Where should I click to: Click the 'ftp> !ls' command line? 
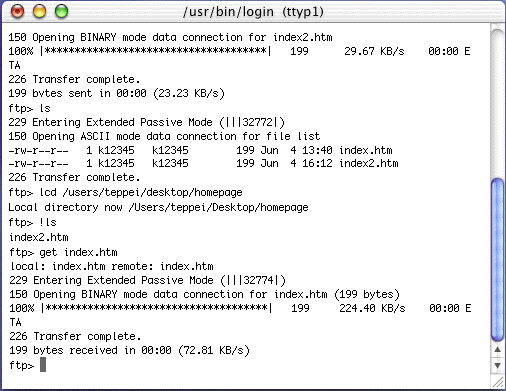pyautogui.click(x=33, y=222)
